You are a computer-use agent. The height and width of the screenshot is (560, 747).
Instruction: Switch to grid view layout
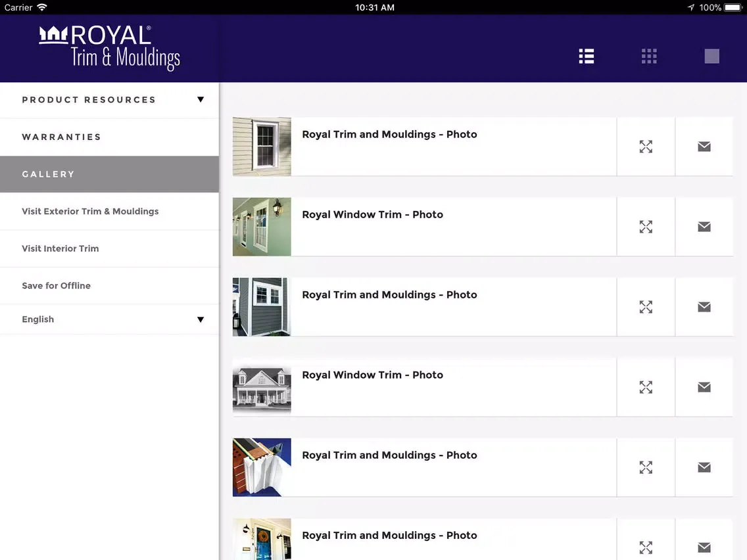tap(649, 56)
